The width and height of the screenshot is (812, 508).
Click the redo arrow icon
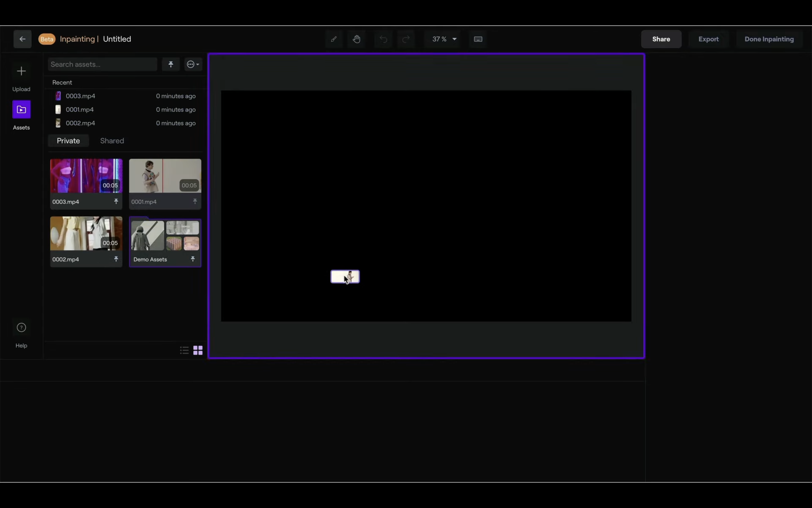click(x=406, y=39)
